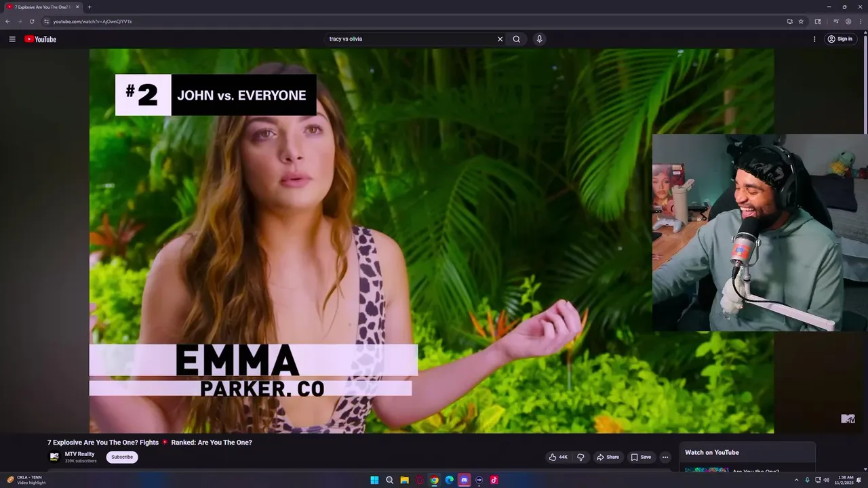Open File Explorer from taskbar
The width and height of the screenshot is (868, 488).
click(404, 480)
